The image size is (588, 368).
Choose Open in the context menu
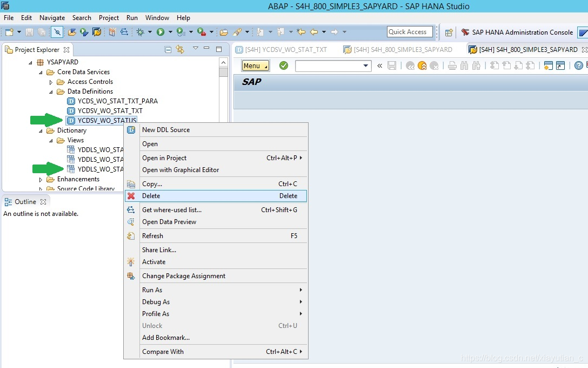point(216,144)
